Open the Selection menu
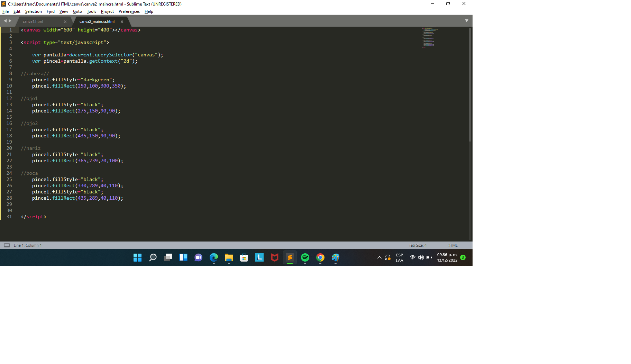Viewport: 631px width, 364px height. tap(33, 11)
